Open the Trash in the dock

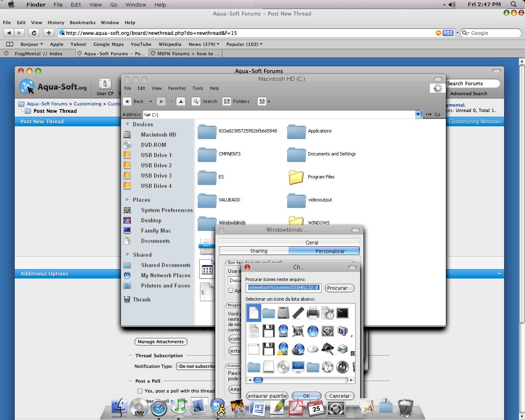tap(406, 407)
